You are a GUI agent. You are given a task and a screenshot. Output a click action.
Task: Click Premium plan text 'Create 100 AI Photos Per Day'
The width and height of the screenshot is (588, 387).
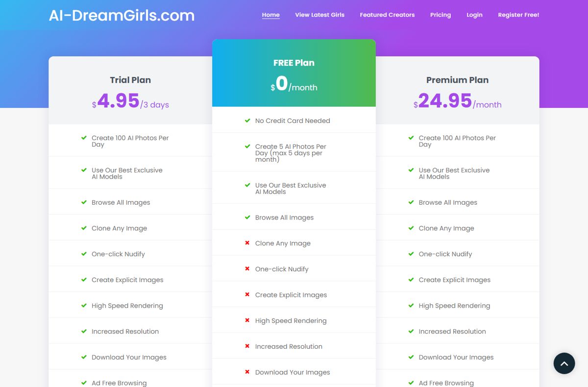[457, 141]
